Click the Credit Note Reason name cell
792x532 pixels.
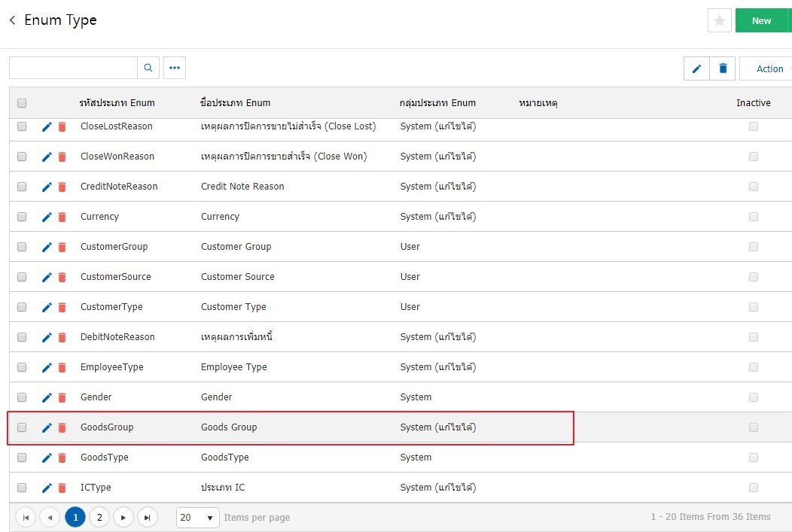(242, 187)
